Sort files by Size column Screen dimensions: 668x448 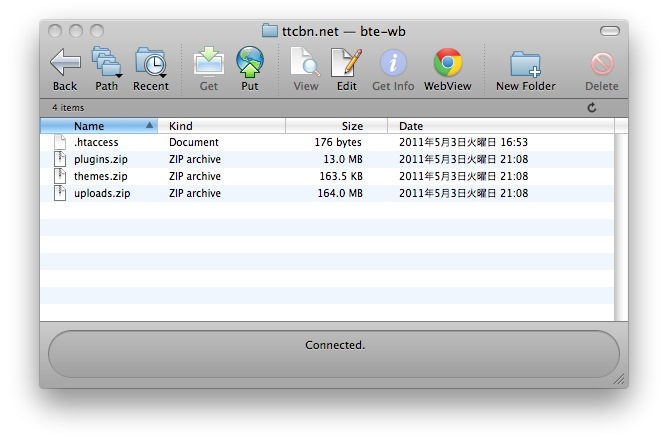click(x=337, y=126)
